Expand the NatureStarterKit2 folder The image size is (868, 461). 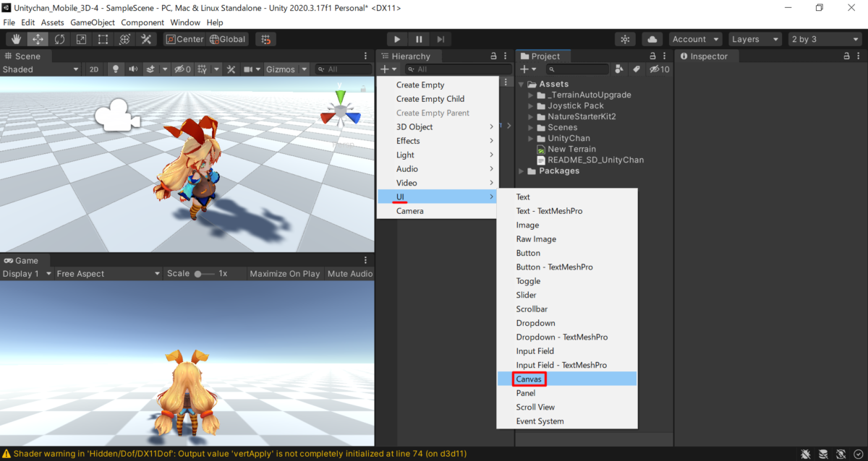click(x=532, y=116)
